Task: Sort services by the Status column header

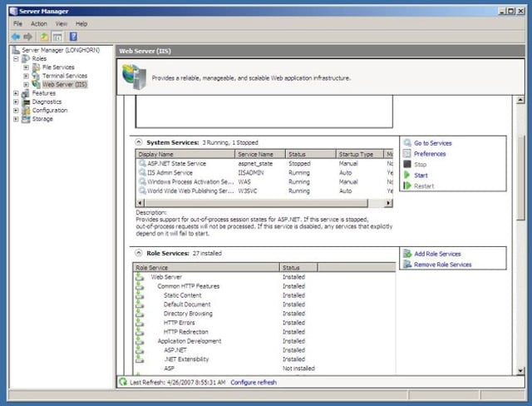Action: tap(311, 154)
